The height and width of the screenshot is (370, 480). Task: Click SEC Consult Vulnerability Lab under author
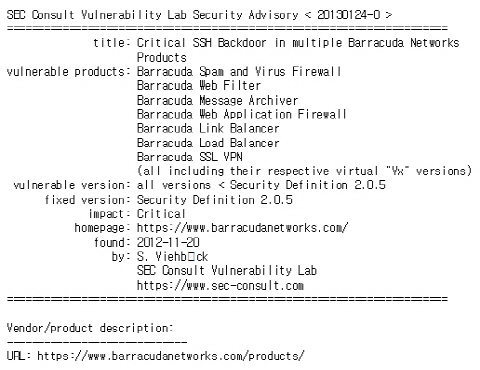(227, 270)
